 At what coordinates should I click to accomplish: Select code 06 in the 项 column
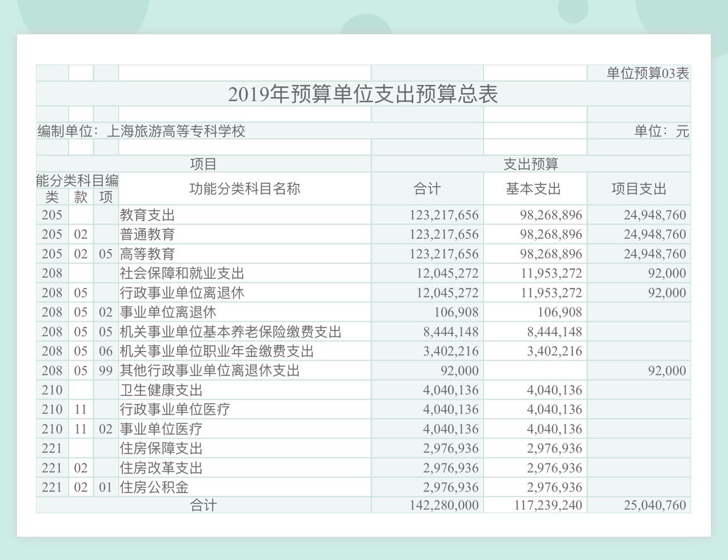[106, 351]
